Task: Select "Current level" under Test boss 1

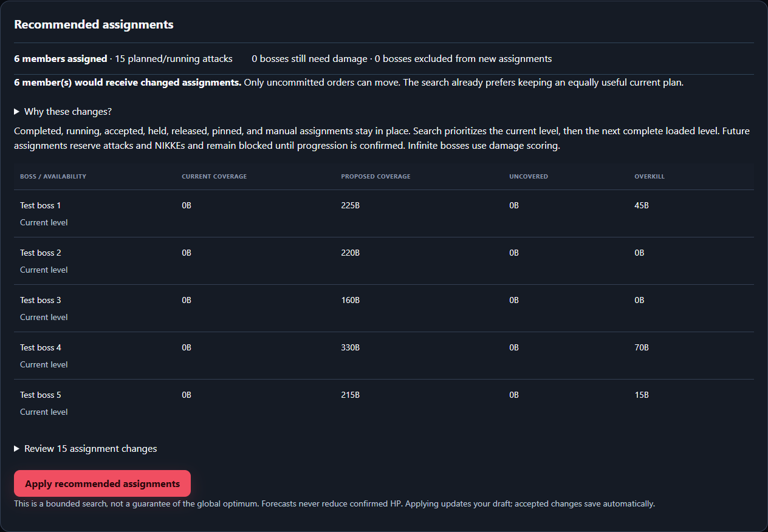Action: point(44,222)
